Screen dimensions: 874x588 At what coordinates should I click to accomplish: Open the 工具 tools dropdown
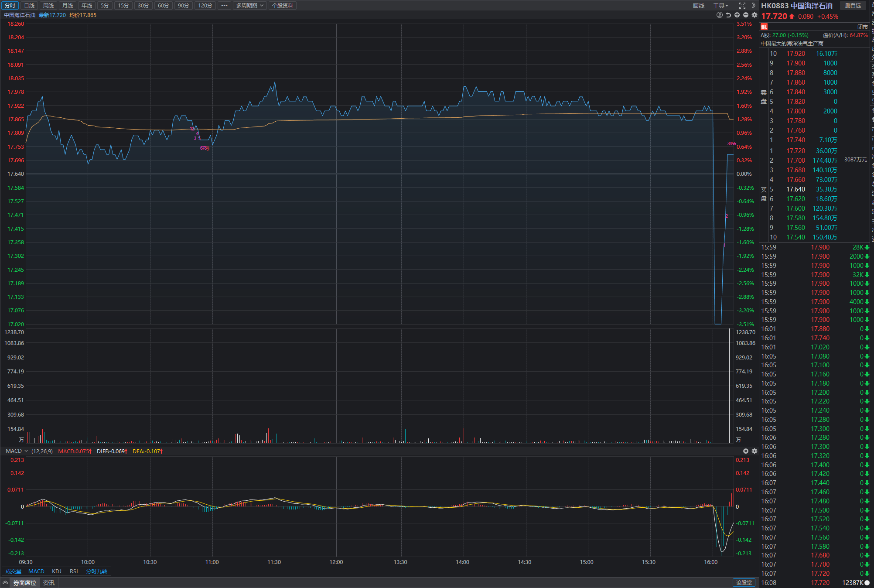(x=720, y=6)
